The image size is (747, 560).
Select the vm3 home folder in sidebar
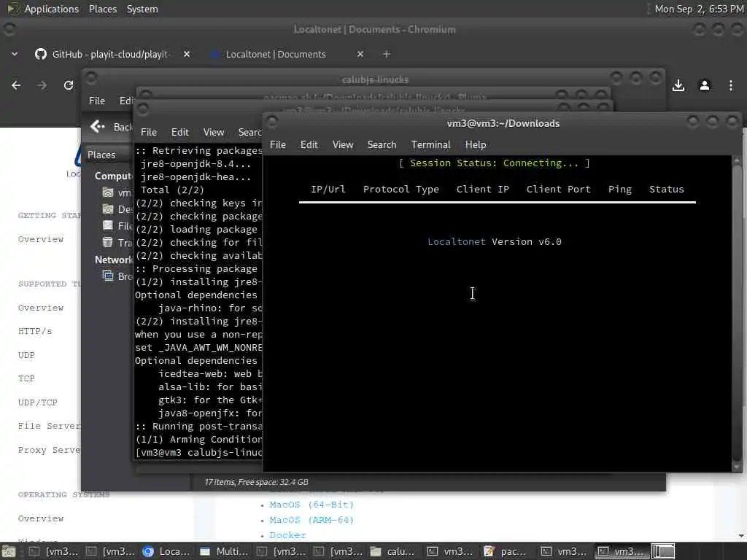coord(117,192)
